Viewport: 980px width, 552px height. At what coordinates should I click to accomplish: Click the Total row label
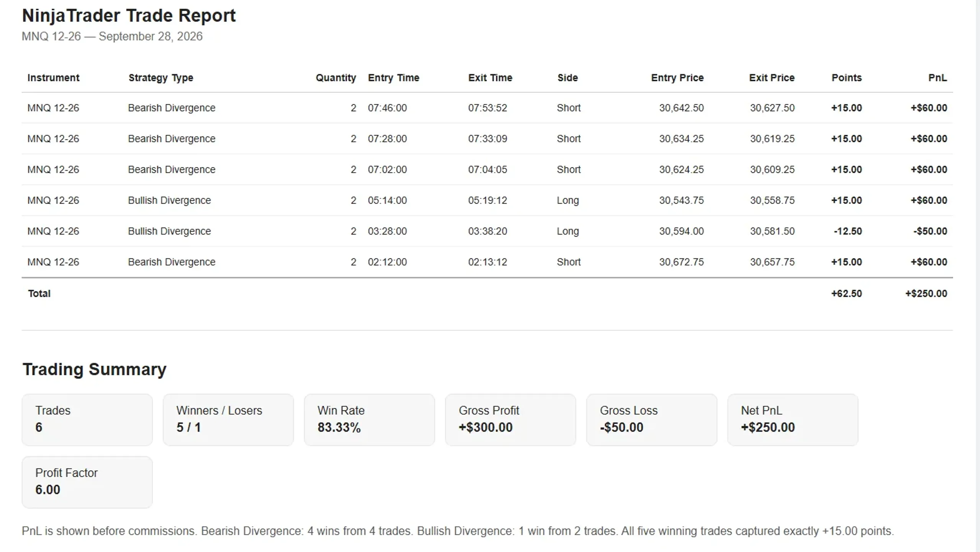(39, 294)
